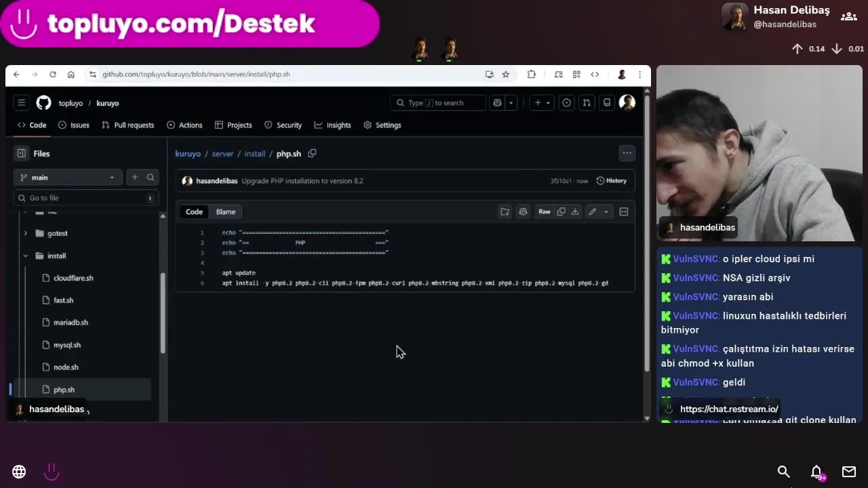Open repository Settings tab
The height and width of the screenshot is (488, 868).
(382, 125)
